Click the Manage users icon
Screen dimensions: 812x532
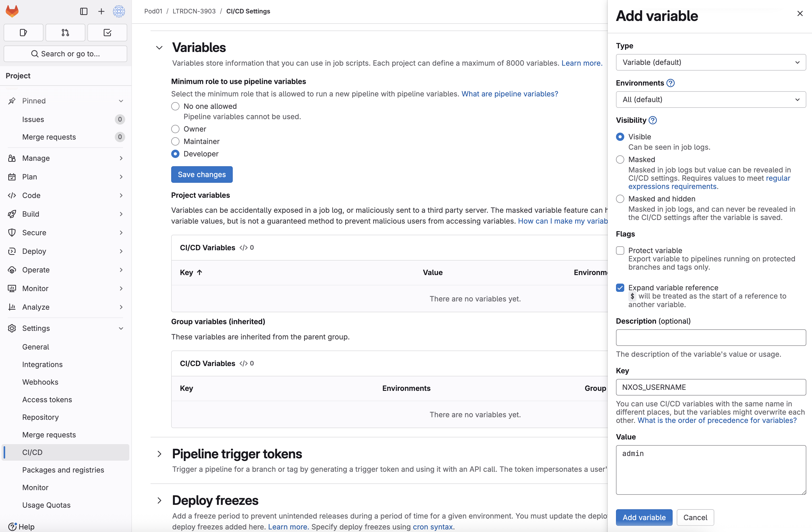[12, 158]
